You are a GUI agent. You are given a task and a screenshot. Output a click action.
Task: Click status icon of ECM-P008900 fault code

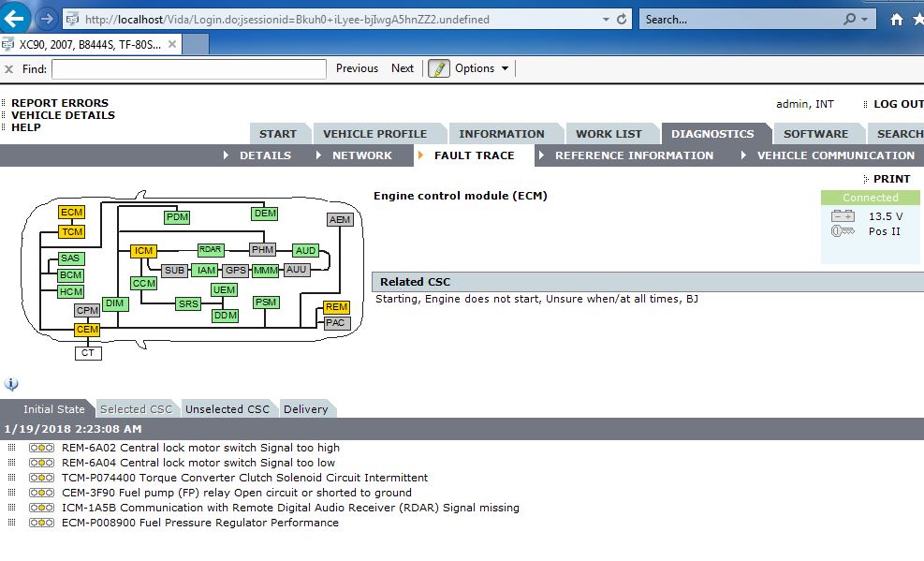[41, 523]
